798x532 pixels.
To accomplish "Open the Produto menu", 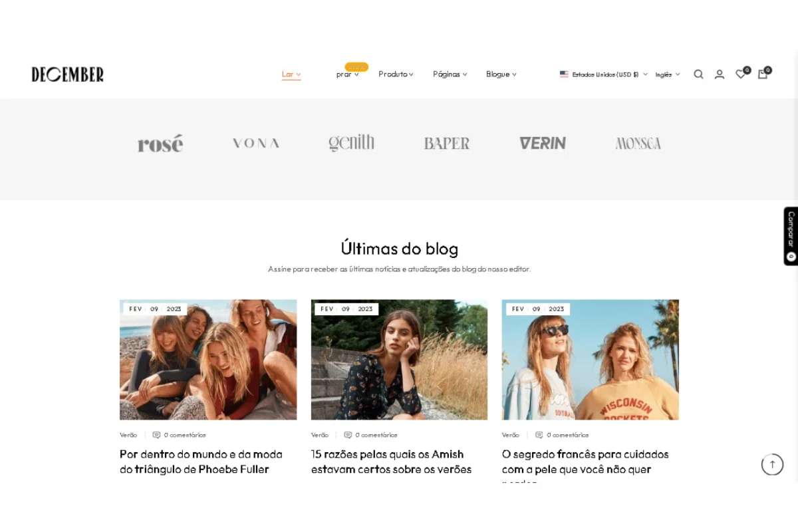I will point(396,74).
